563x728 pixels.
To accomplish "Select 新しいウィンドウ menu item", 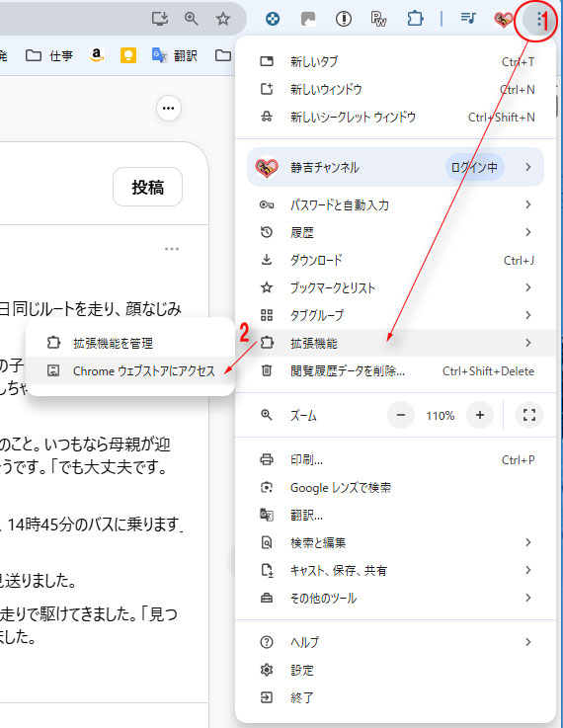I will [x=395, y=89].
